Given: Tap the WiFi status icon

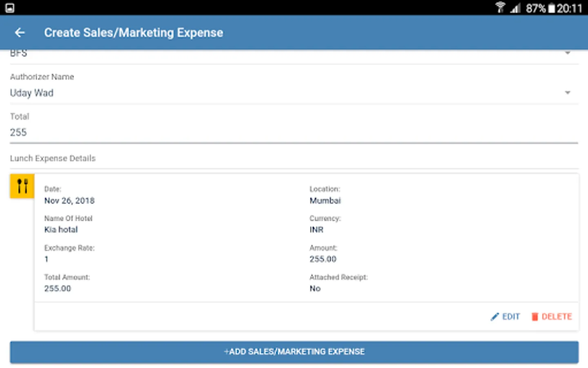Looking at the screenshot, I should (x=500, y=8).
